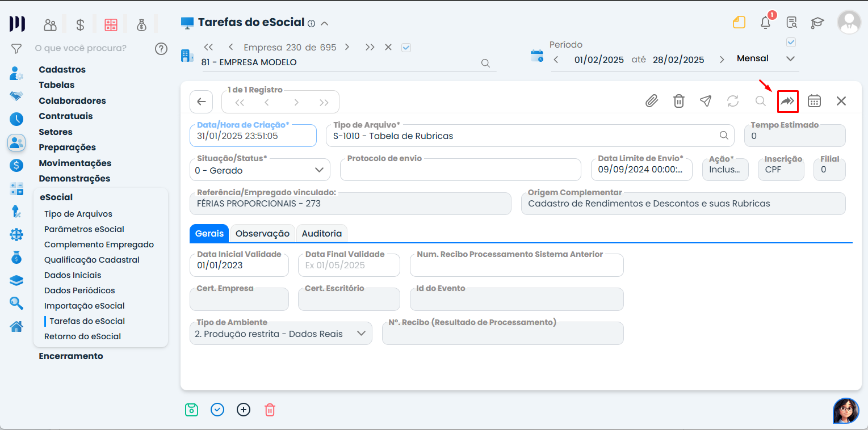The width and height of the screenshot is (868, 430).
Task: Expand the Situação/Status dropdown
Action: click(x=319, y=170)
